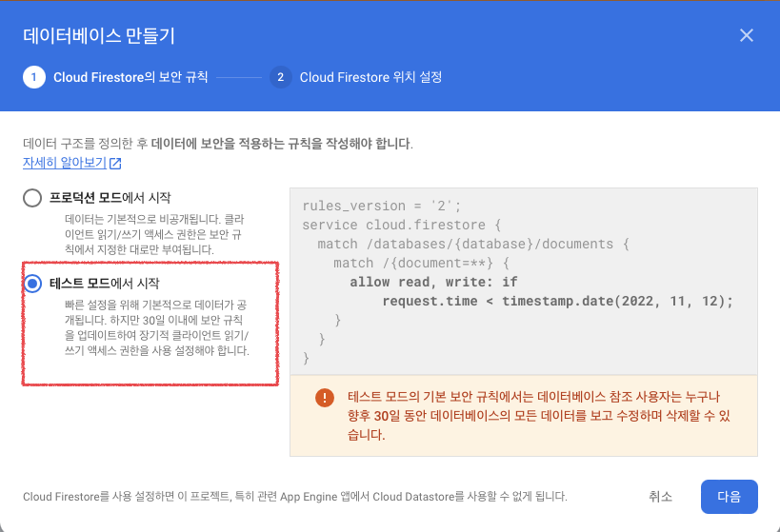
Task: Click the 다음 button
Action: pyautogui.click(x=730, y=496)
